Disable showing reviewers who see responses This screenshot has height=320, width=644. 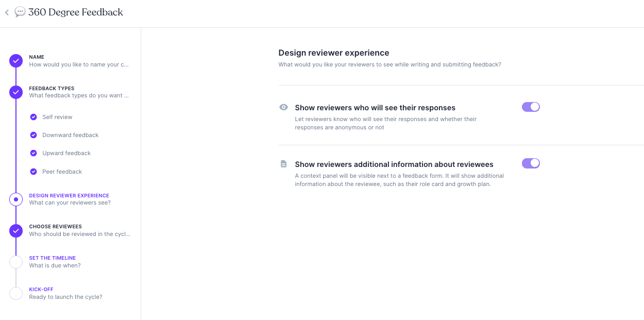(531, 107)
